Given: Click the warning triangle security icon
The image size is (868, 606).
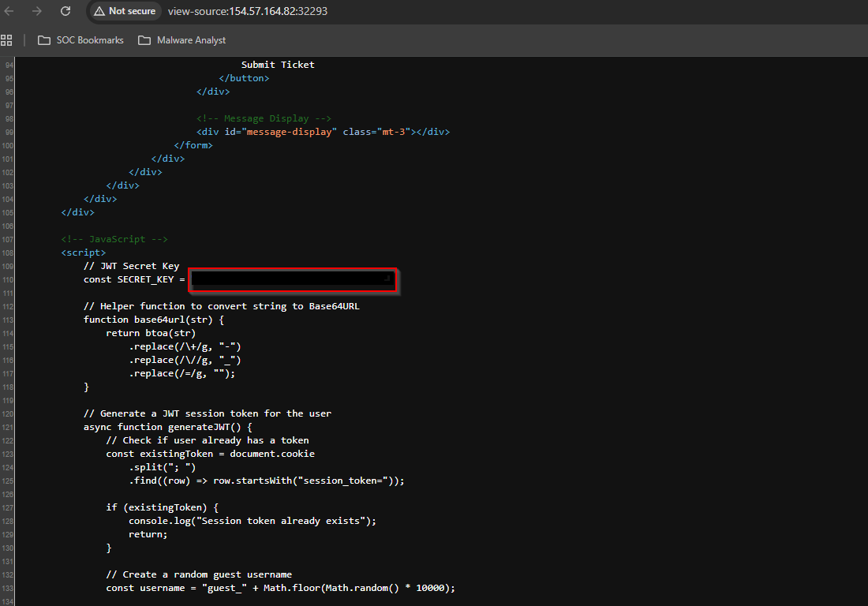Looking at the screenshot, I should tap(99, 11).
